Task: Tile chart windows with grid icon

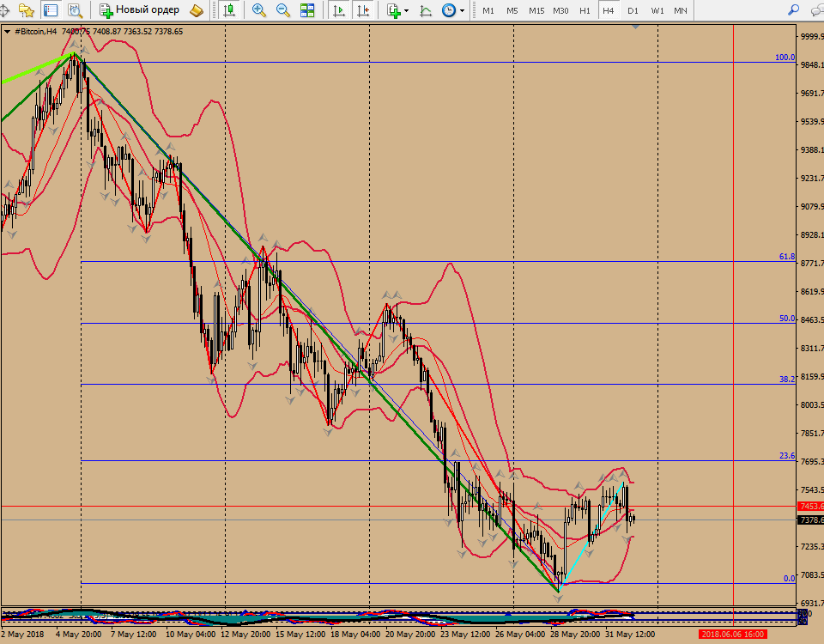Action: click(306, 10)
